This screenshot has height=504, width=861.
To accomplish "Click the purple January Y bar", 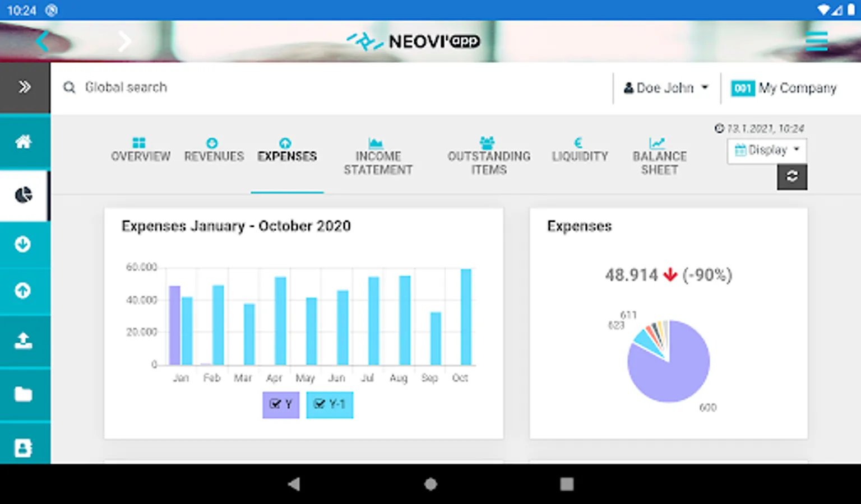I will 175,325.
